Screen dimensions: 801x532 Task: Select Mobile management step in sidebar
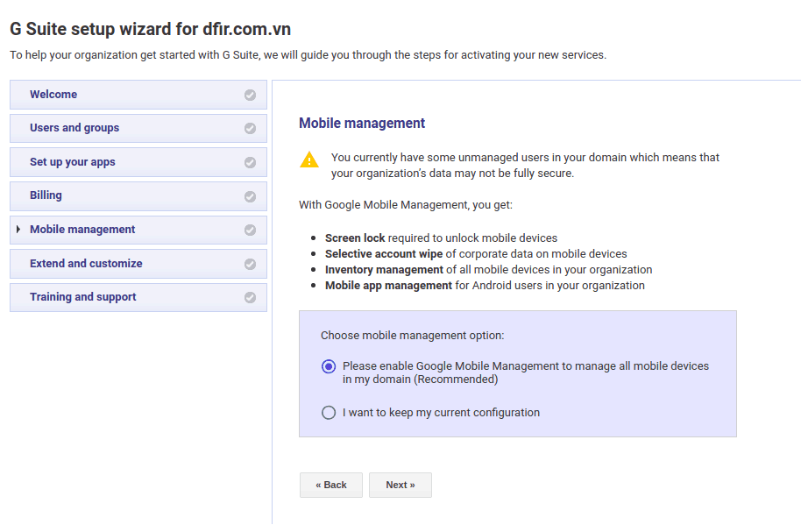138,230
